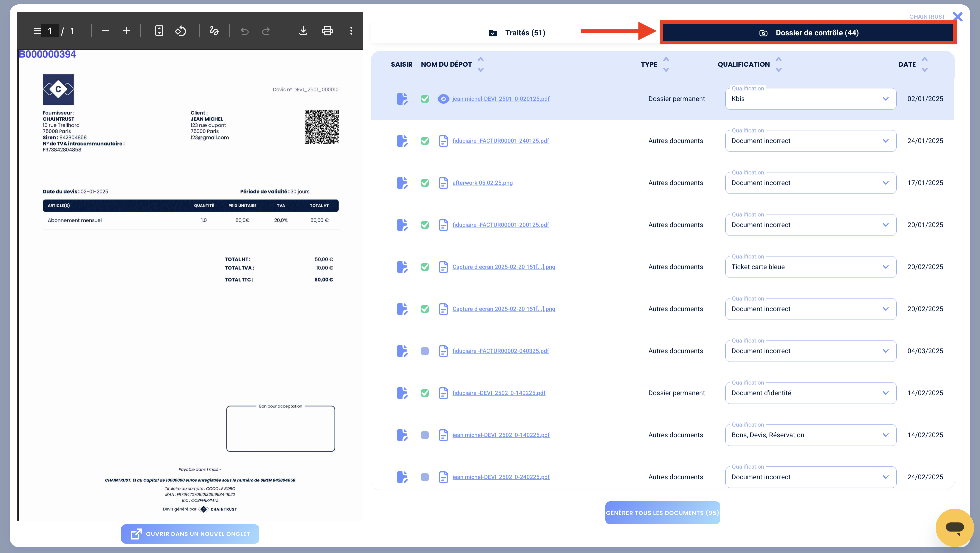980x553 pixels.
Task: Click eye icon beside jean michel-DEVI_2501_0-020125.pdf
Action: (x=443, y=99)
